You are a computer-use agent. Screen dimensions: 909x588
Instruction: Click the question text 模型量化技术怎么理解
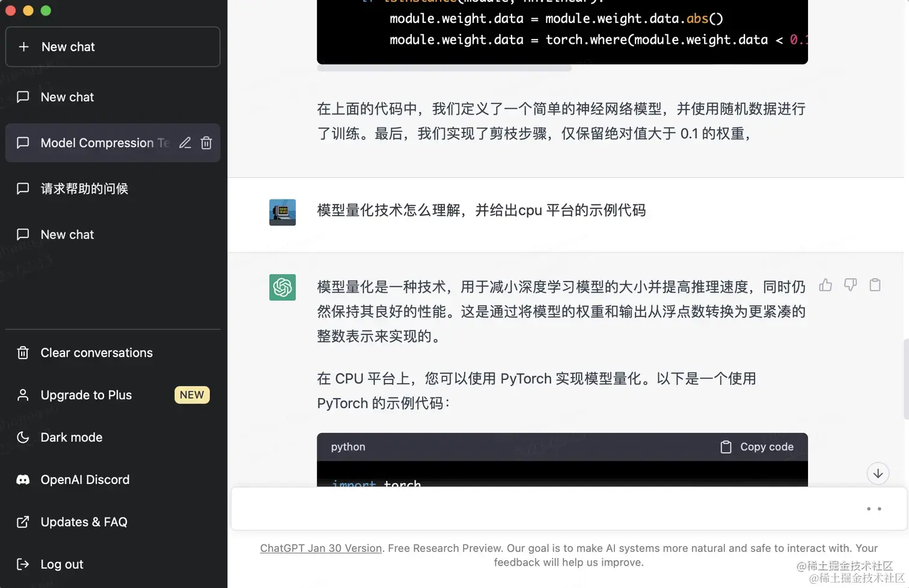tap(389, 210)
